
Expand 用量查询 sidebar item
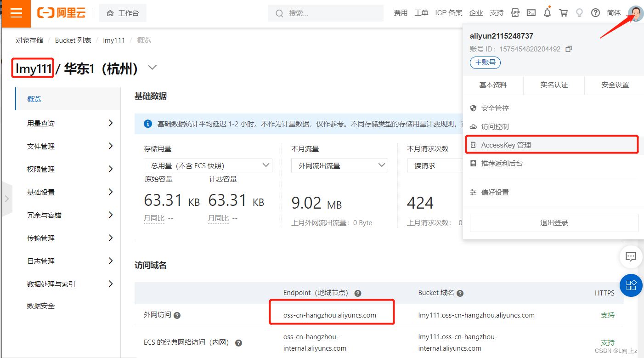point(68,123)
